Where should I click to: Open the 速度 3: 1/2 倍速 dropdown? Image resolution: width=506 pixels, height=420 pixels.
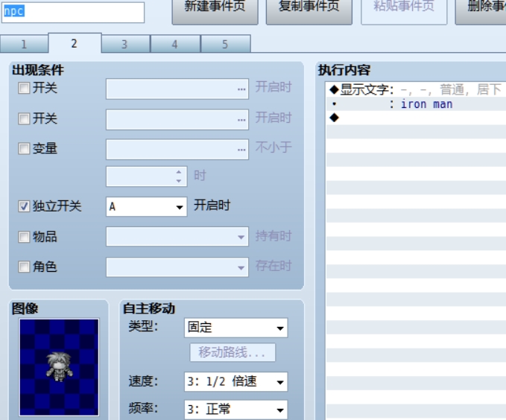point(236,382)
